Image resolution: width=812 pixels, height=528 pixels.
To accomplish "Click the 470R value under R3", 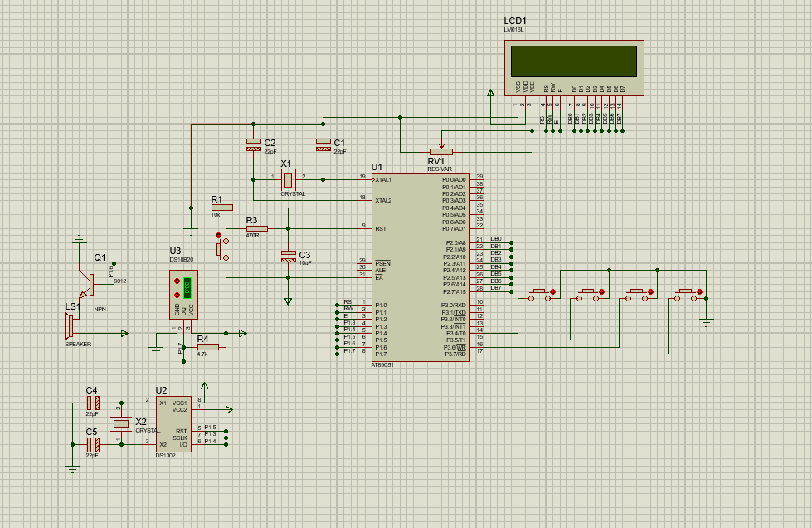I will 252,235.
